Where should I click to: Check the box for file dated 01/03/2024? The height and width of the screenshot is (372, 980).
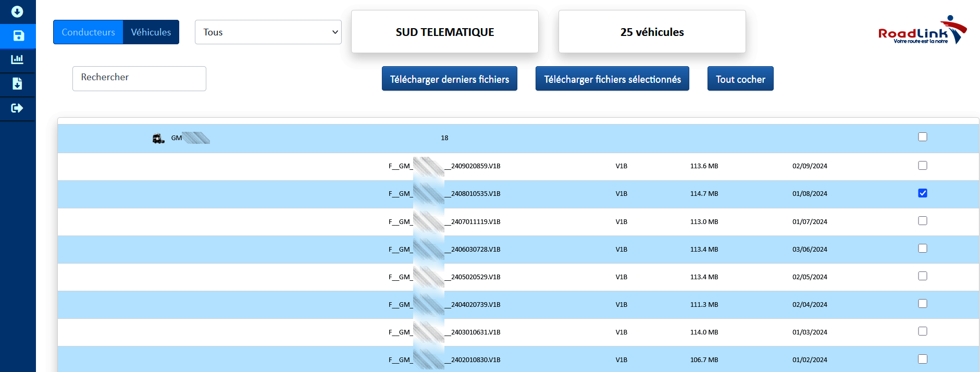pyautogui.click(x=923, y=331)
